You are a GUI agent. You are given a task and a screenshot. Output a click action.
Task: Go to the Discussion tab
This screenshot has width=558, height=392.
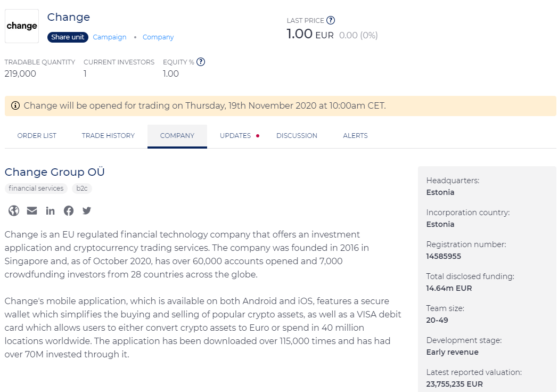(297, 136)
